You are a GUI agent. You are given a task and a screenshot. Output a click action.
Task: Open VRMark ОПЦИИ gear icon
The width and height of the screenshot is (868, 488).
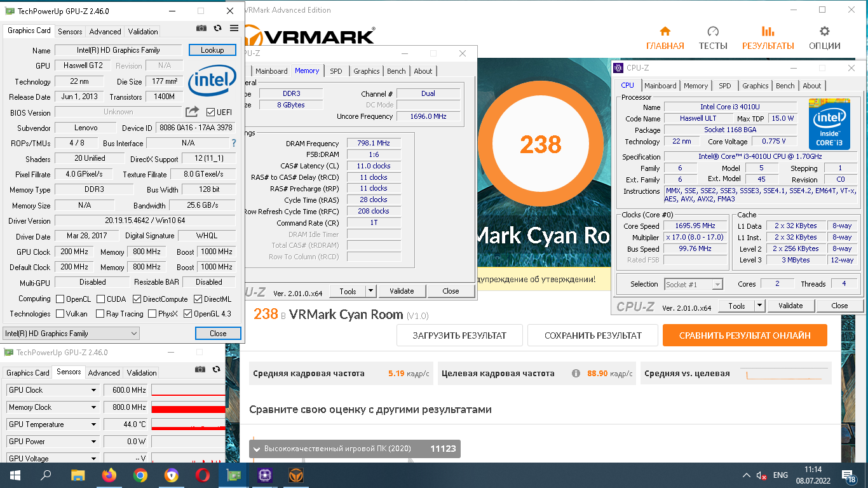point(824,31)
